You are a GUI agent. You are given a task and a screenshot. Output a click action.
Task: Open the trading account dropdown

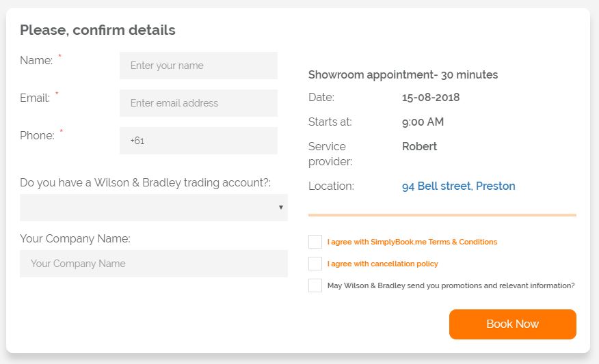pyautogui.click(x=154, y=208)
